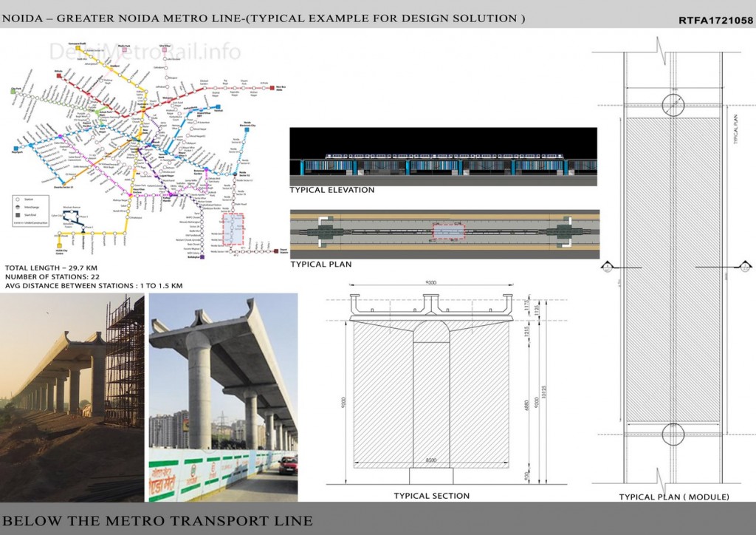The image size is (756, 535).
Task: Click the bottom column circle in module plan
Action: point(673,434)
